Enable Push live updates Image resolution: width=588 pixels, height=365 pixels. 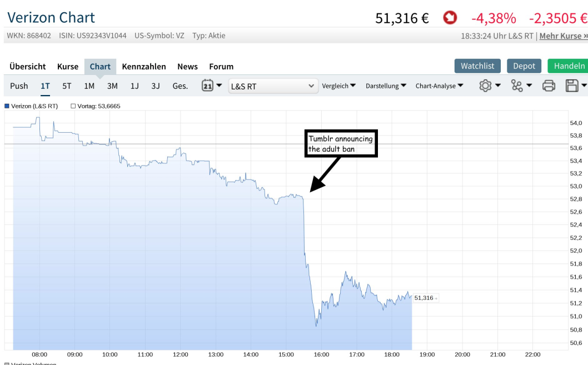[19, 86]
